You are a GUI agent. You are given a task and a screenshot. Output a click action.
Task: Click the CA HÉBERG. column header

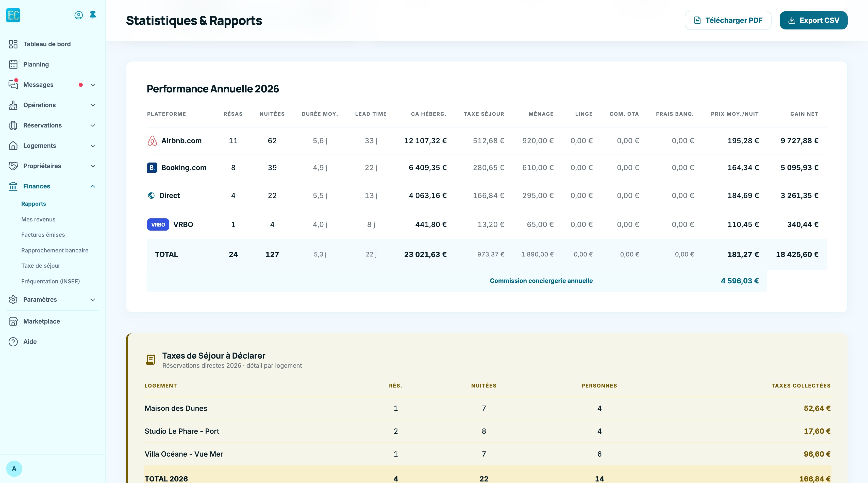point(429,114)
